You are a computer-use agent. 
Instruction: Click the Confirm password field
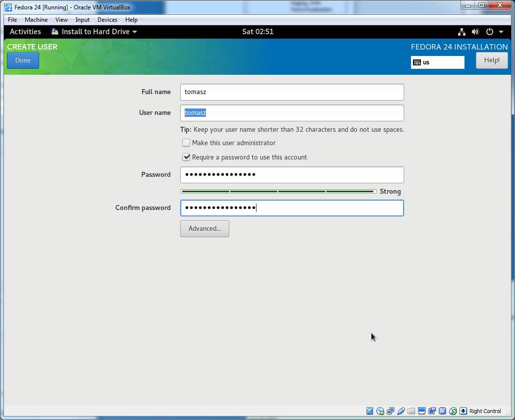coord(292,208)
